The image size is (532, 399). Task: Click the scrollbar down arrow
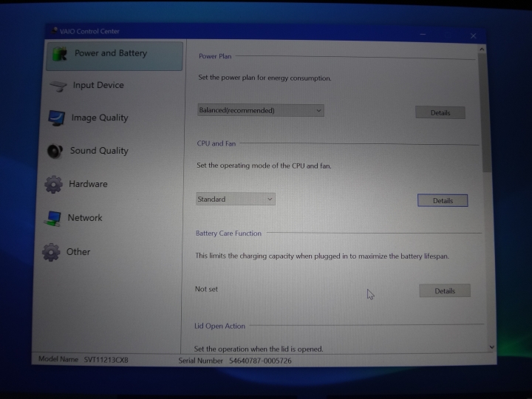pos(491,347)
